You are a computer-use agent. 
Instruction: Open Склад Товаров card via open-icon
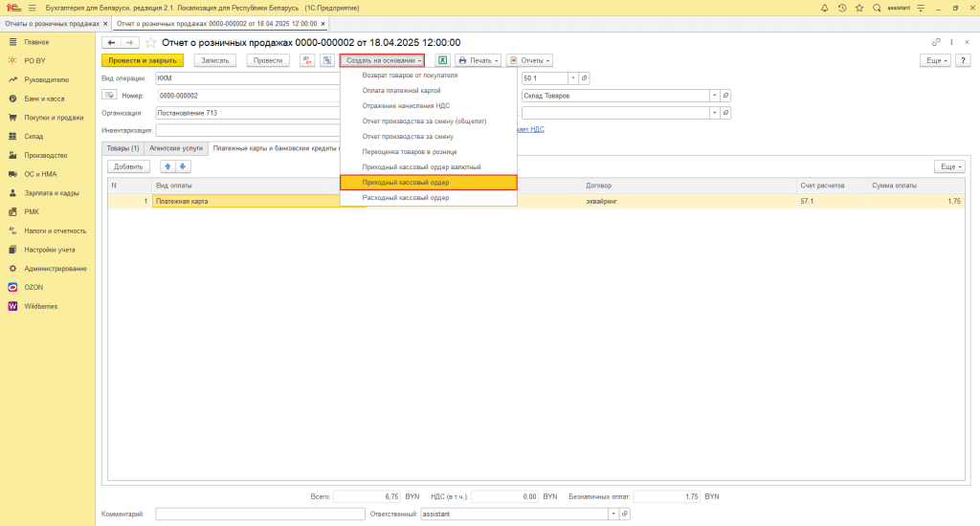(725, 96)
